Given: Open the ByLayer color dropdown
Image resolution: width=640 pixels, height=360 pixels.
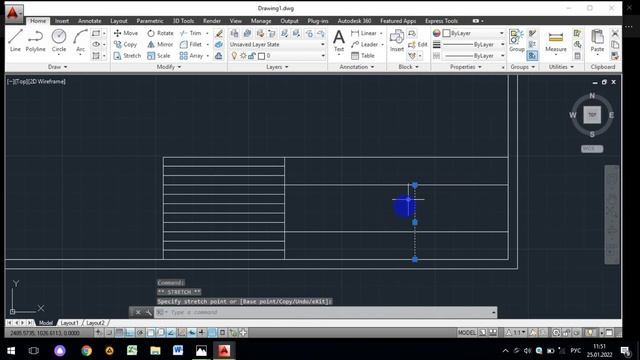Looking at the screenshot, I should 474,33.
